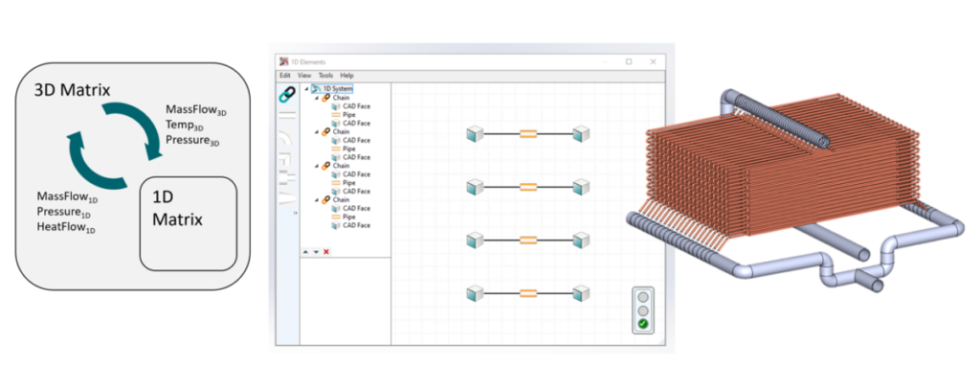Select orange pipe element in second canvas chain
Viewport: 980px width, 367px height.
[x=528, y=187]
